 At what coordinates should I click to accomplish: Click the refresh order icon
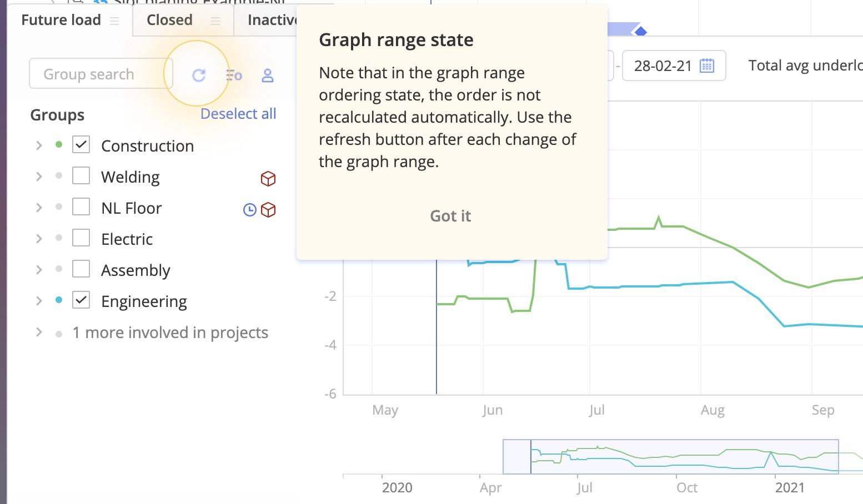[198, 75]
